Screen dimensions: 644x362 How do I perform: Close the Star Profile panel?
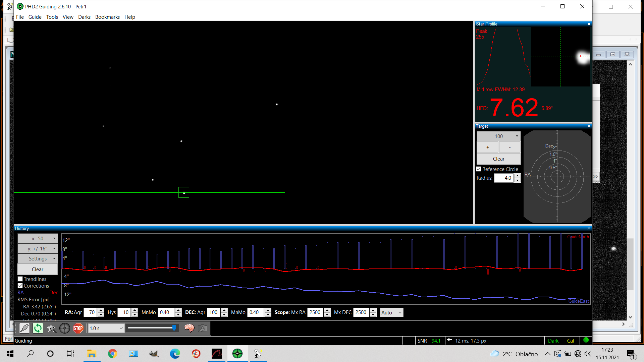(589, 24)
